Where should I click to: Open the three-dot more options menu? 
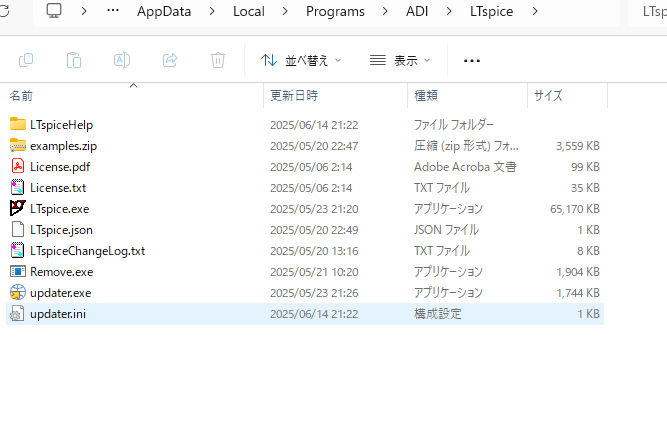coord(472,60)
